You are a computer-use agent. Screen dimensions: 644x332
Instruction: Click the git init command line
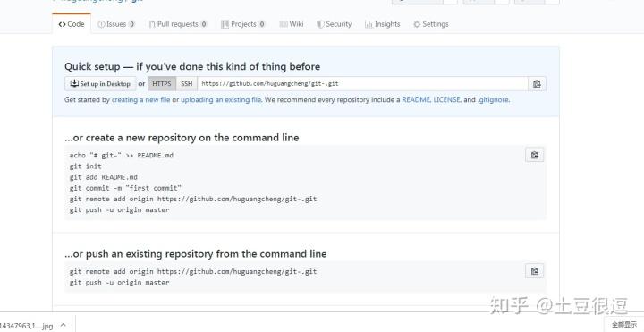(86, 166)
